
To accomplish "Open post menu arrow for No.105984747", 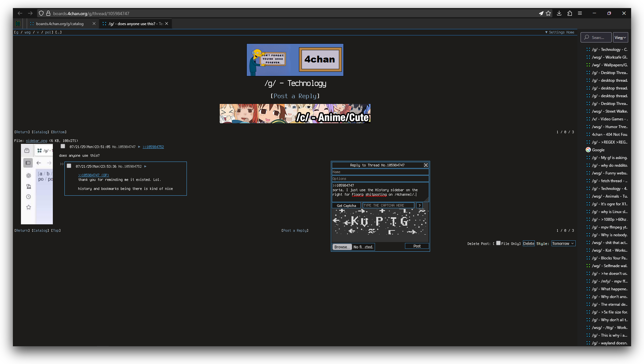I will coord(139,147).
